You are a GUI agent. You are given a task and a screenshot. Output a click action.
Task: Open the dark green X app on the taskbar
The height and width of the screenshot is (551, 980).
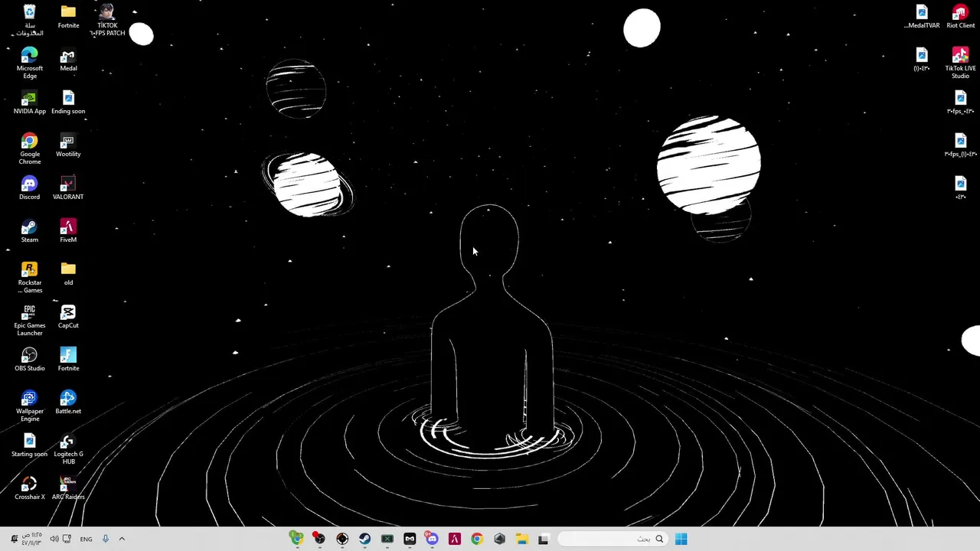coord(387,539)
